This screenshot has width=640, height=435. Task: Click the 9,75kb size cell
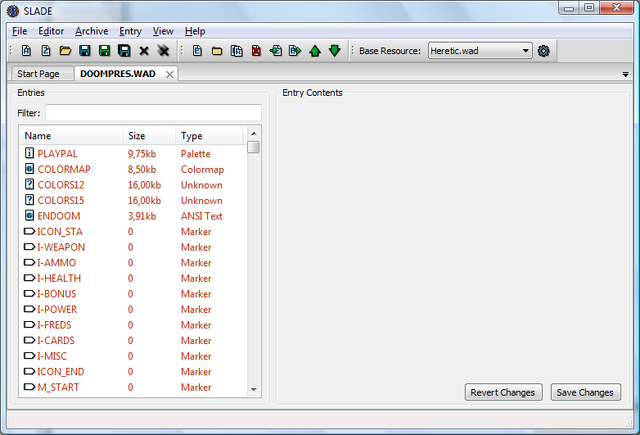click(142, 154)
